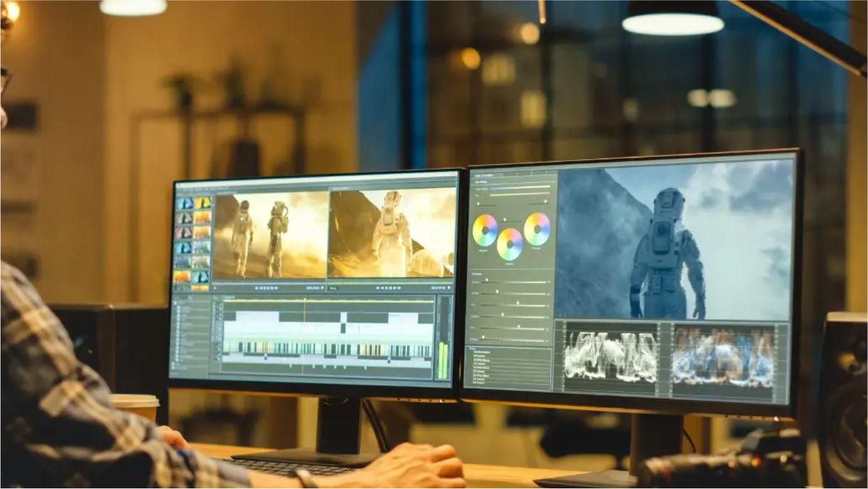Select the top-left blue thumbnail in media bin

[184, 203]
